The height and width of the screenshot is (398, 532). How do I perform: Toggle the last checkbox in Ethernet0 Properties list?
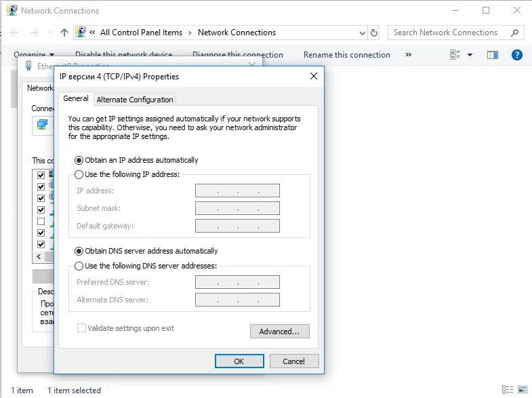click(41, 244)
